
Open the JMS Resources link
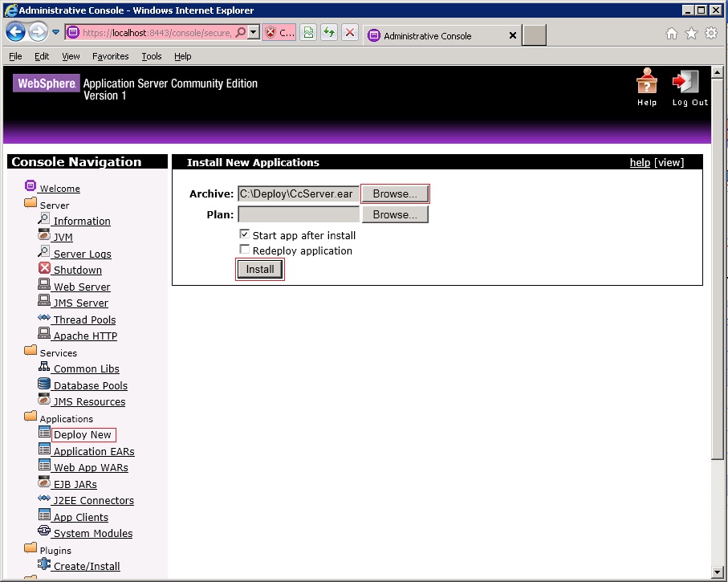[x=89, y=401]
